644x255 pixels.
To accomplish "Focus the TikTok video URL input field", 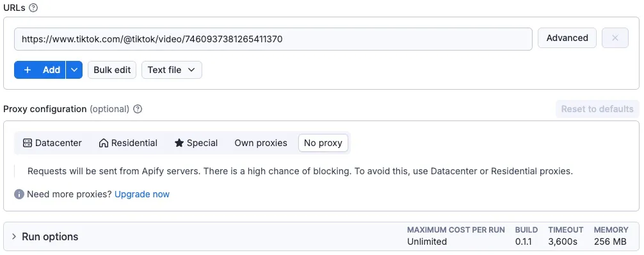I will click(x=273, y=39).
